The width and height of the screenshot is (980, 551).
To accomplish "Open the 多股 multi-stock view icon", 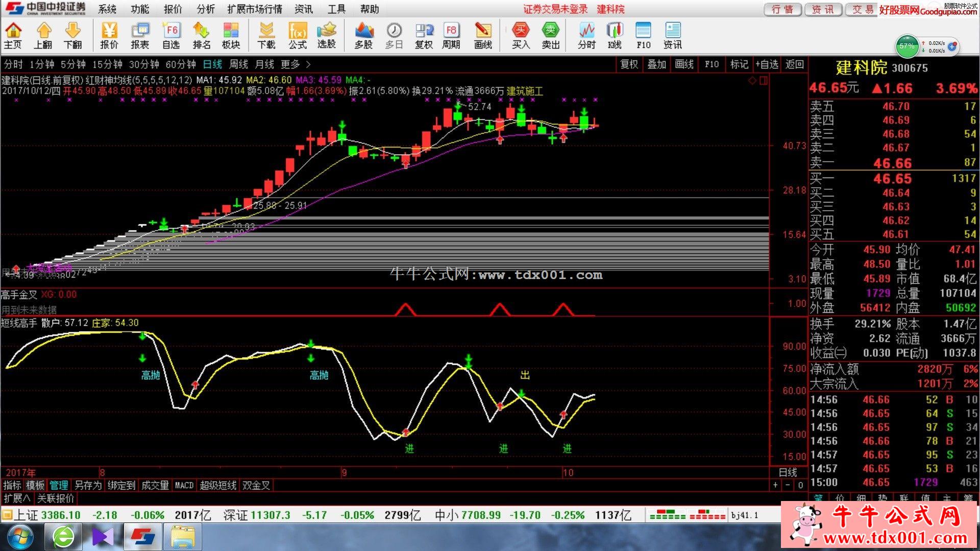I will 364,36.
